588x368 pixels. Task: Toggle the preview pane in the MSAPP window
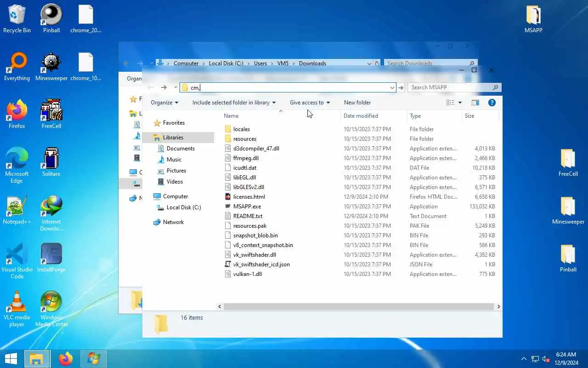475,103
